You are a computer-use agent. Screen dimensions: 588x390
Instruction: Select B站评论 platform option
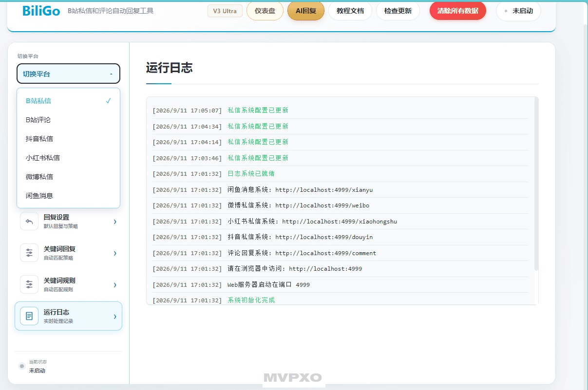point(68,120)
